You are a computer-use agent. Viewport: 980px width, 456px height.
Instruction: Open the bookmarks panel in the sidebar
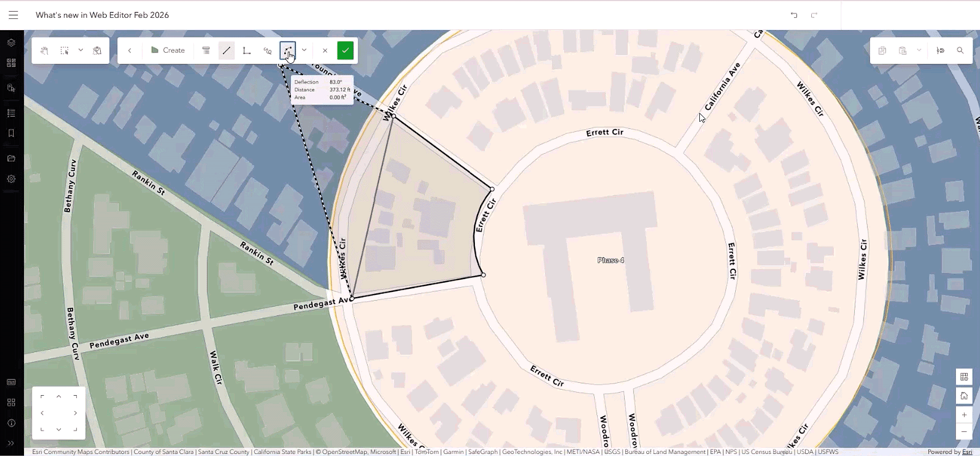(x=11, y=133)
